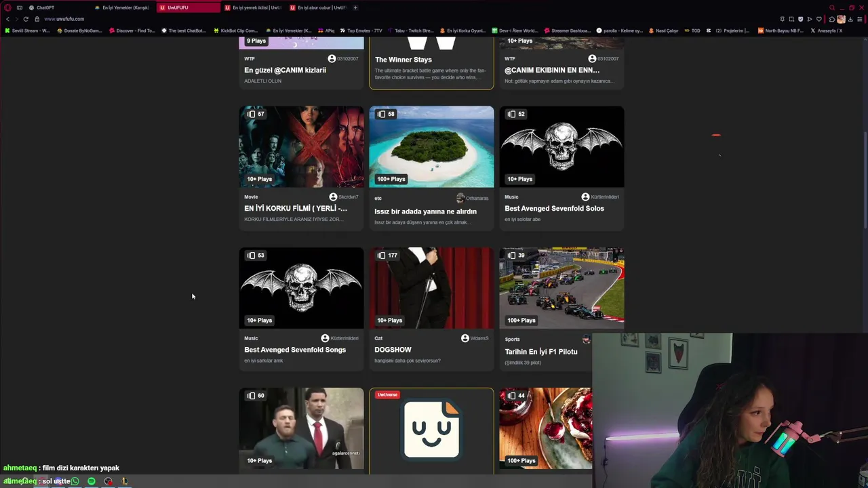The width and height of the screenshot is (868, 488).
Task: Open Best Avenged Sevenfold Solos skull thumbnail
Action: point(561,146)
